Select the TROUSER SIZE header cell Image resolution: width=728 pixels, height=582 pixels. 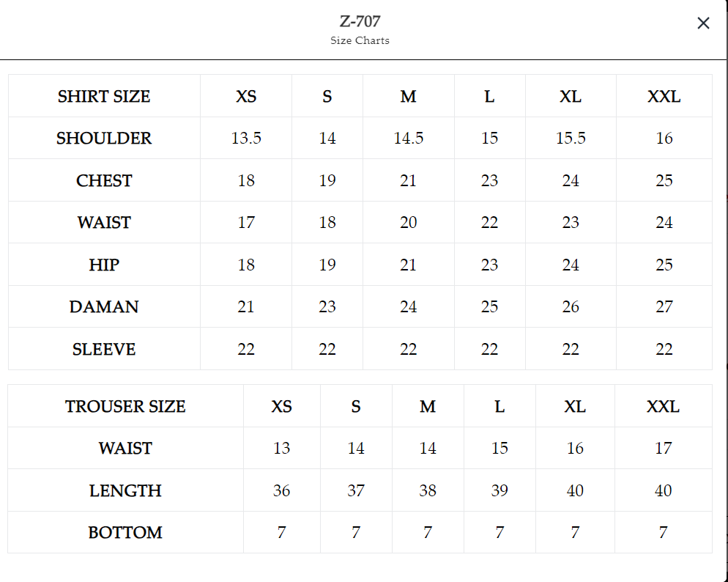click(x=125, y=407)
